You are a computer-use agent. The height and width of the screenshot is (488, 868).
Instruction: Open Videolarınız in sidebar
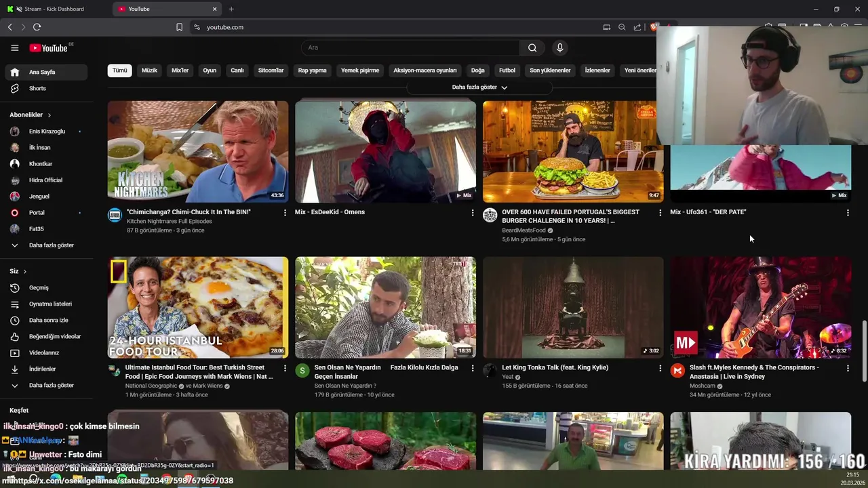[x=46, y=352]
